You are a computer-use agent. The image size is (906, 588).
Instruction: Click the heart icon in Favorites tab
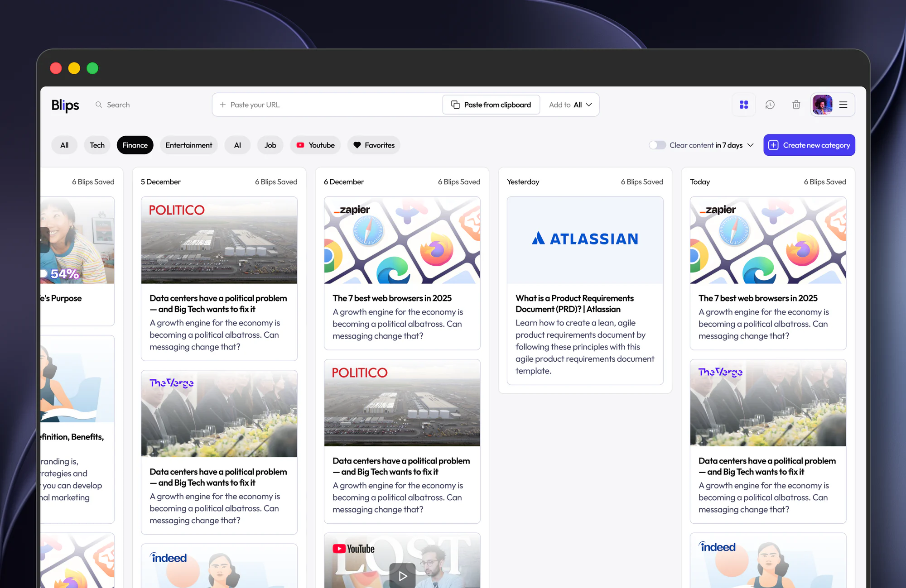tap(357, 145)
